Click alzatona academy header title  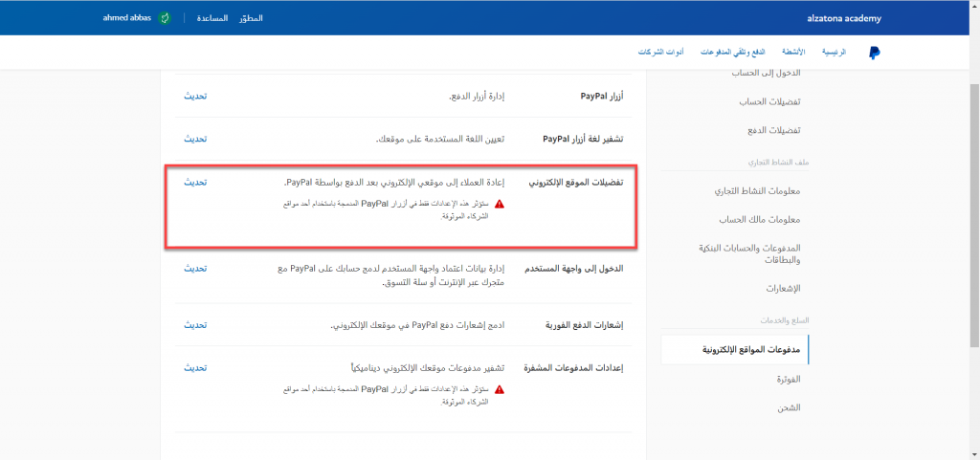tap(844, 18)
